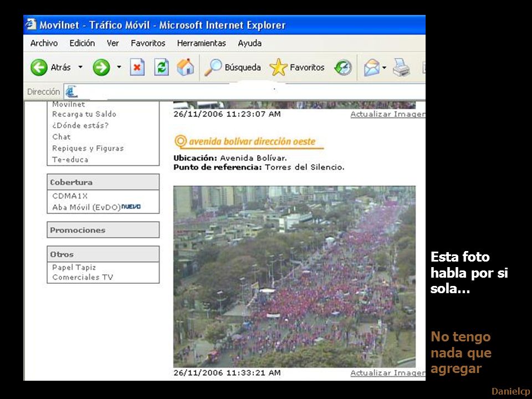532x399 pixels.
Task: Click the avenida bolívar dirección oeste heading
Action: pyautogui.click(x=249, y=142)
